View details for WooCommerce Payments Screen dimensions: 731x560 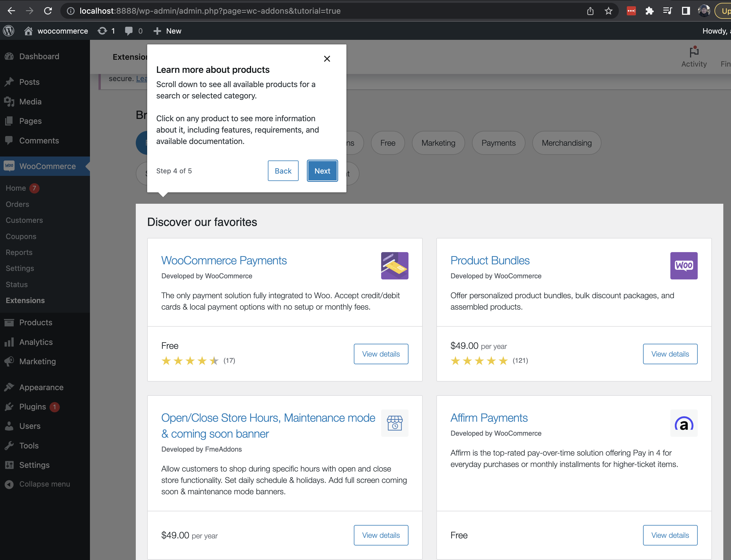click(x=381, y=354)
